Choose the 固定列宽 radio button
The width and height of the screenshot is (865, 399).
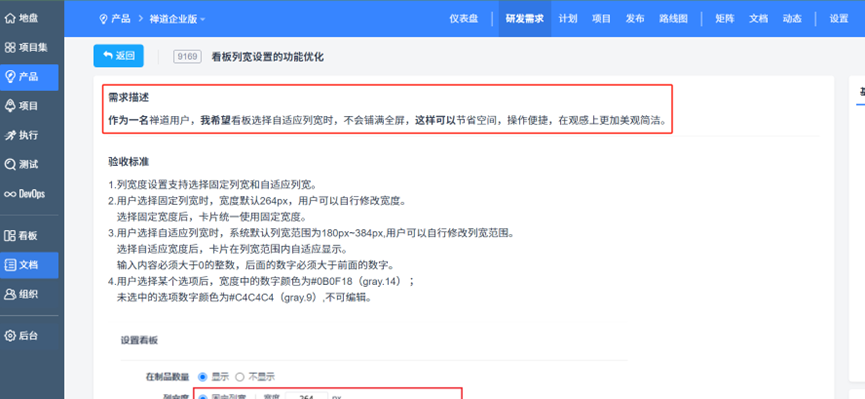tap(202, 397)
